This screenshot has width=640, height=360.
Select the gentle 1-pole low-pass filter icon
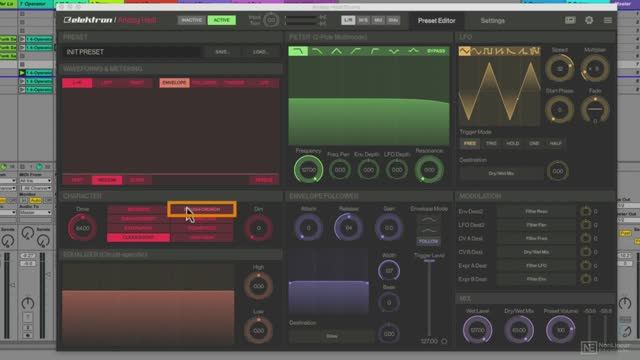click(x=317, y=51)
